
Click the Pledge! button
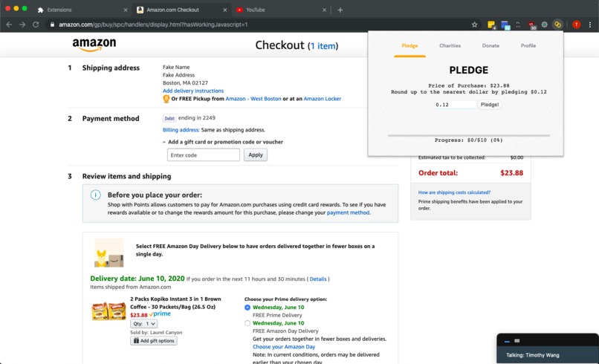pos(489,105)
